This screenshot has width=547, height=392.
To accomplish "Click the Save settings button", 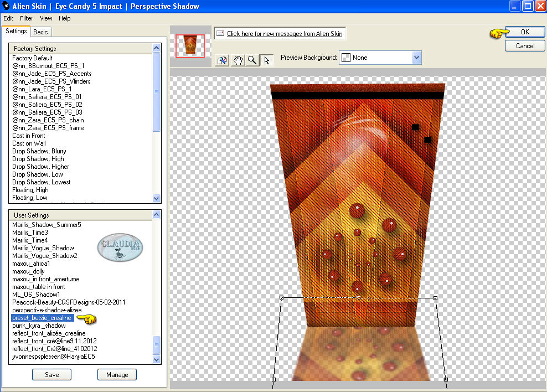I will 51,375.
